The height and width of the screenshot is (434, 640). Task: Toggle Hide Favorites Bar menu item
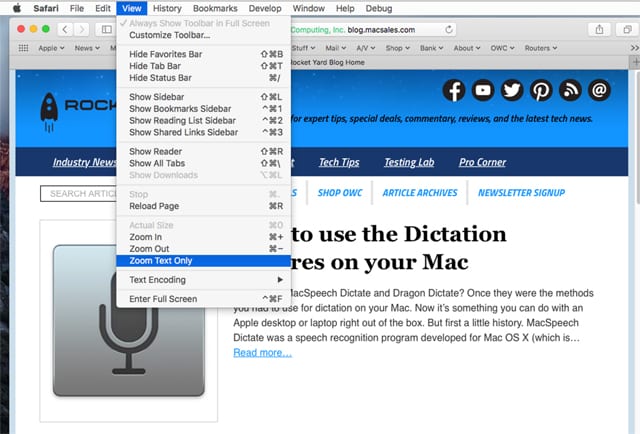(167, 54)
